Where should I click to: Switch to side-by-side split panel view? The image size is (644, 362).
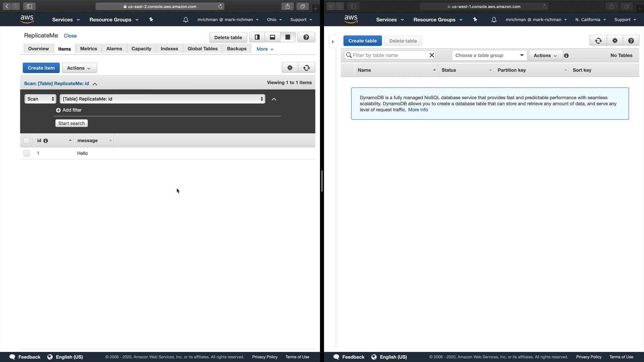click(x=257, y=37)
